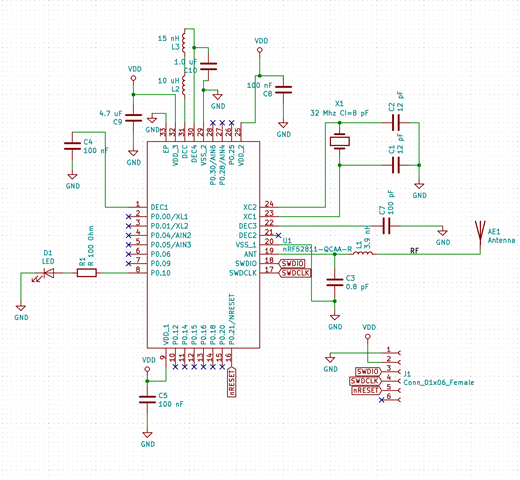
Task: Click the DEC1 pin name
Action: tap(159, 207)
